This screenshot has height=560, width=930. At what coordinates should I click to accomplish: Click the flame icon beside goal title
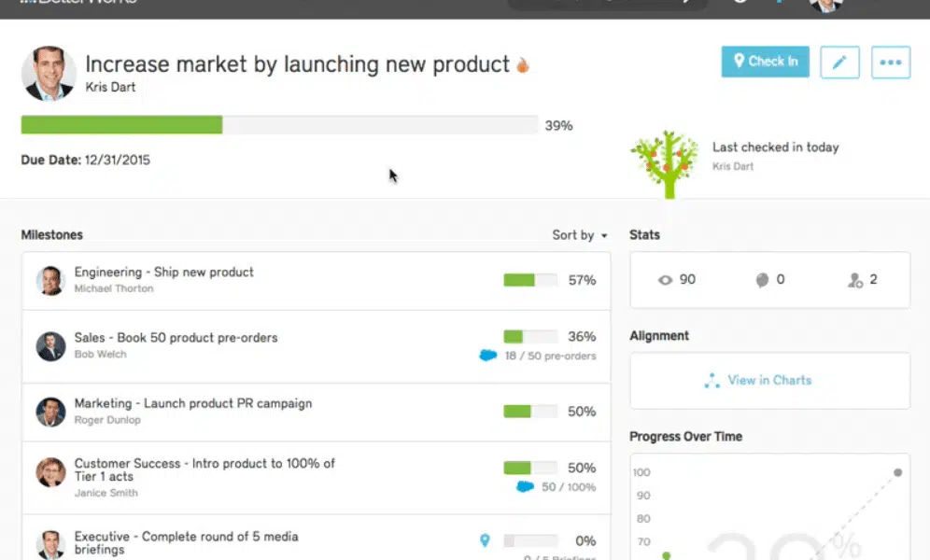point(523,65)
